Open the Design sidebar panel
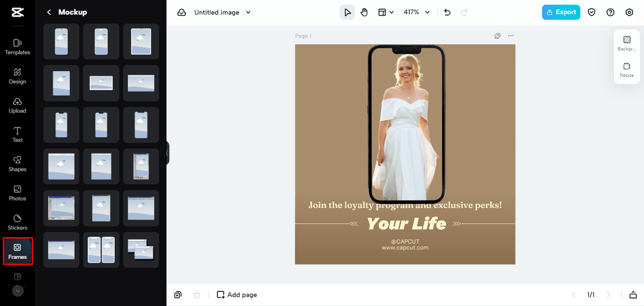The height and width of the screenshot is (306, 644). click(18, 76)
